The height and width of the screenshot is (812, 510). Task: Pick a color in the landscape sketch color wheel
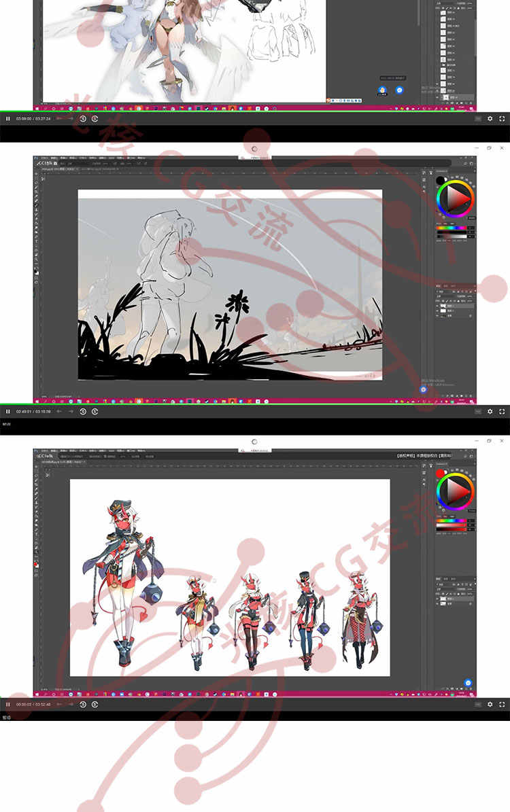tap(455, 199)
